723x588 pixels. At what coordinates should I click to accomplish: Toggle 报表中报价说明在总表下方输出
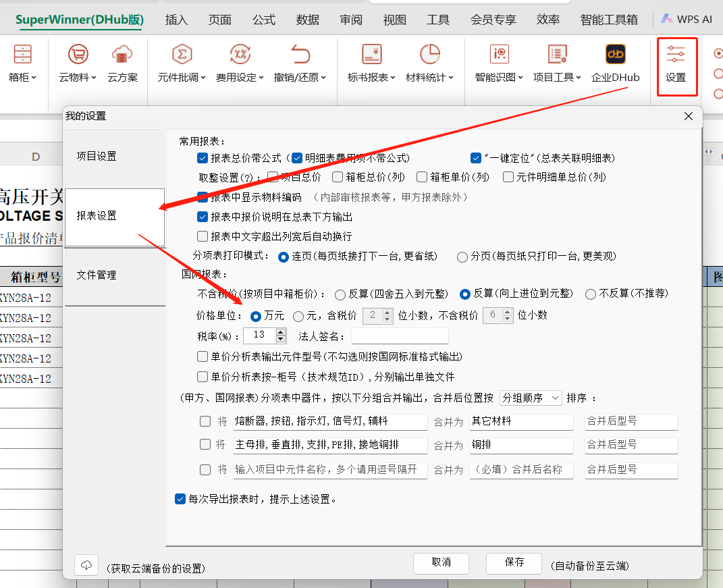point(202,217)
